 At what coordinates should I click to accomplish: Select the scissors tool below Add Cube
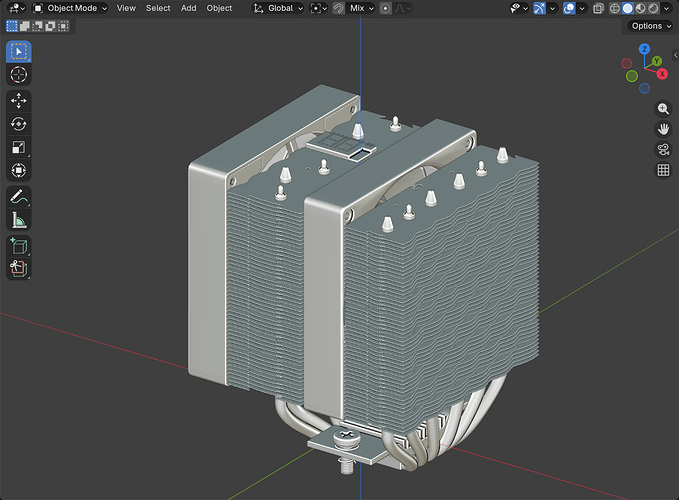coord(19,269)
